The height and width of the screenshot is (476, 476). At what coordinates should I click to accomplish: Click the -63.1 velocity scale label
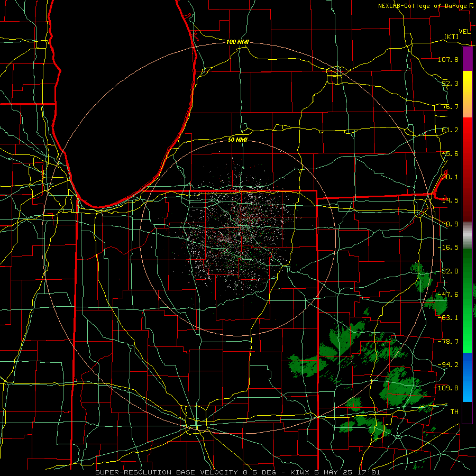[x=448, y=318]
